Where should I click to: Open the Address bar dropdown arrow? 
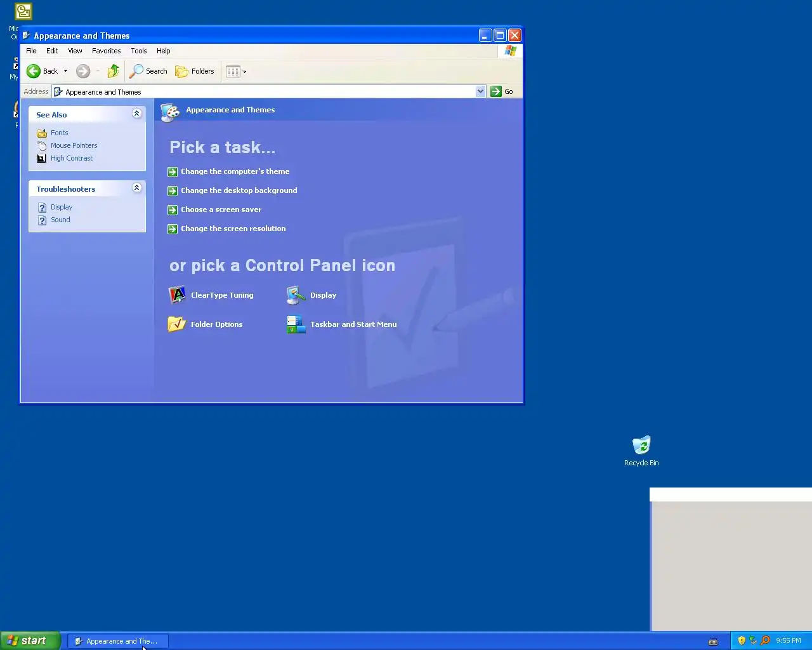[480, 91]
